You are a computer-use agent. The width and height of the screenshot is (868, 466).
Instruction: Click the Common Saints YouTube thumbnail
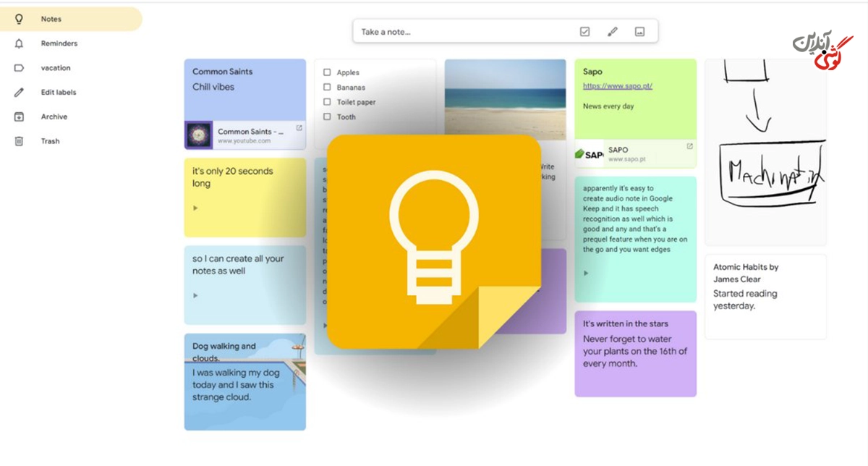(x=198, y=135)
